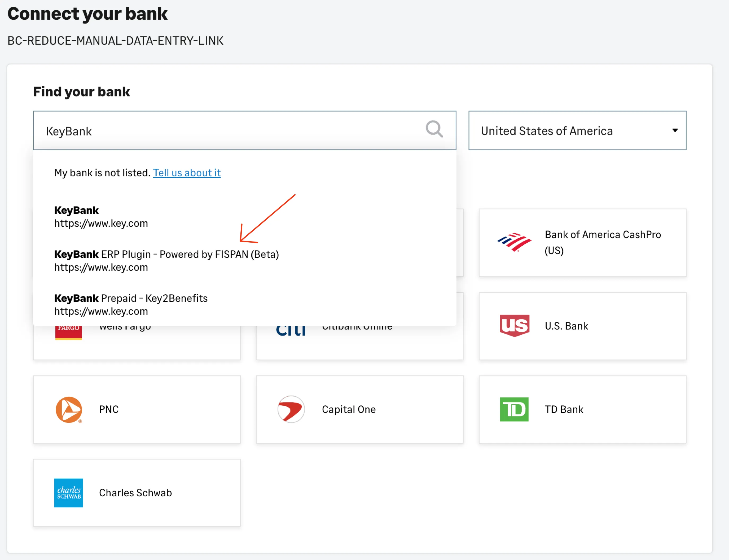Viewport: 729px width, 560px height.
Task: Click the PNC orange logo icon
Action: (69, 410)
